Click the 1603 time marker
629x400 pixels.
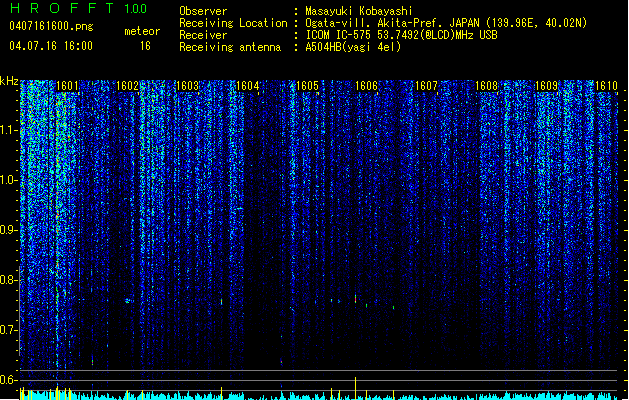[187, 86]
